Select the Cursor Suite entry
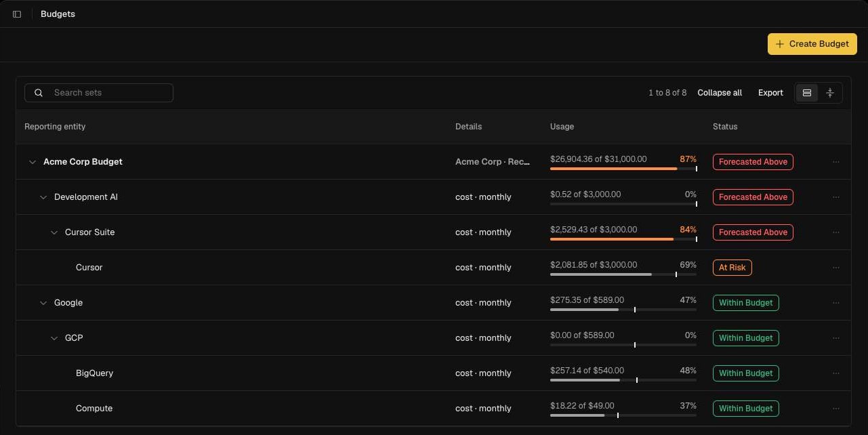The image size is (868, 435). (x=90, y=232)
